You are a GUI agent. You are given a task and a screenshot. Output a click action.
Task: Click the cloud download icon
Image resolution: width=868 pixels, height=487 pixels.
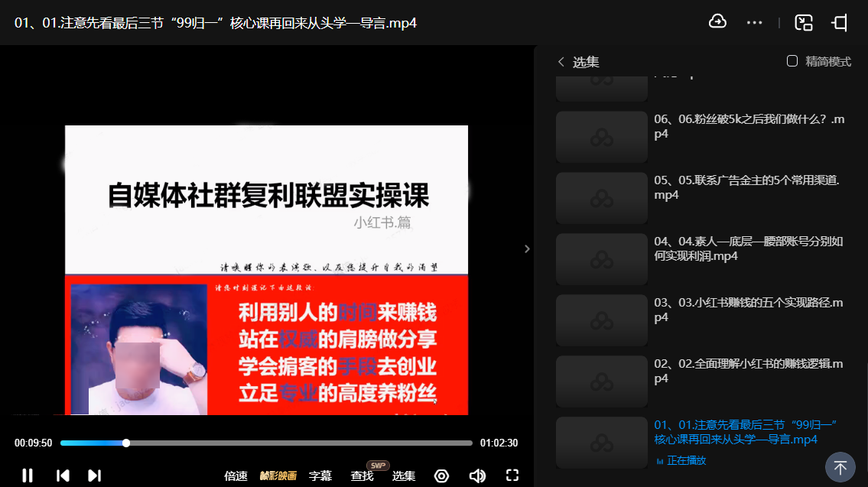717,22
